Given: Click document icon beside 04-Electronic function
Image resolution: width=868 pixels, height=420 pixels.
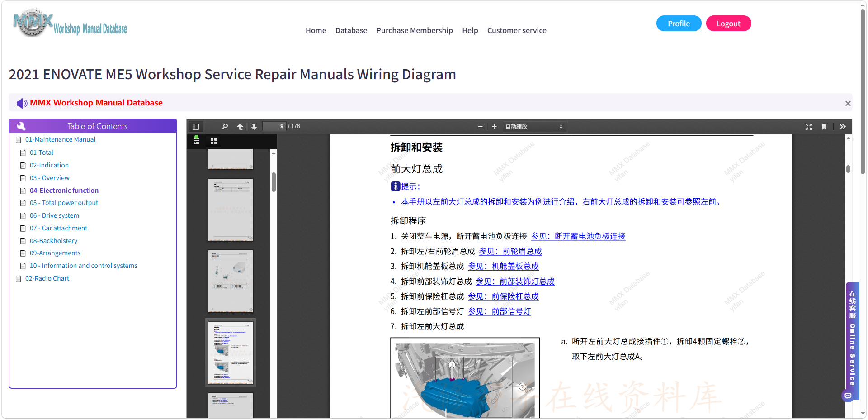Looking at the screenshot, I should pos(23,191).
